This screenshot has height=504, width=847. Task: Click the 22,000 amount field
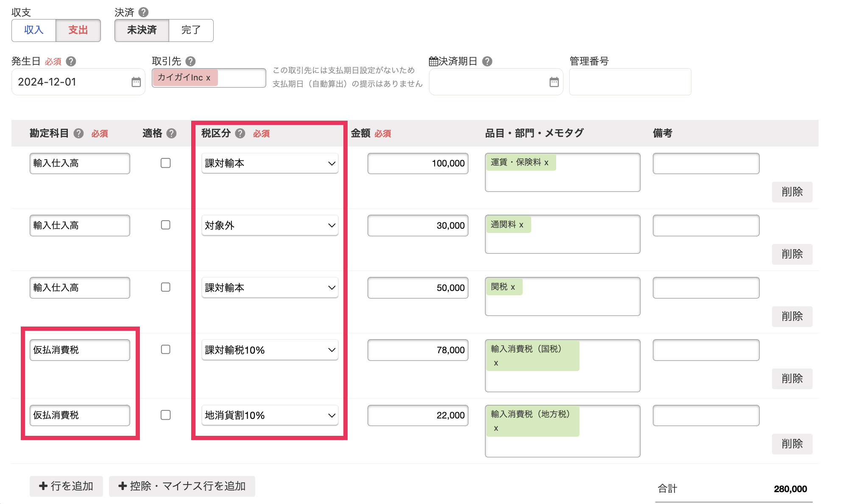pyautogui.click(x=418, y=415)
